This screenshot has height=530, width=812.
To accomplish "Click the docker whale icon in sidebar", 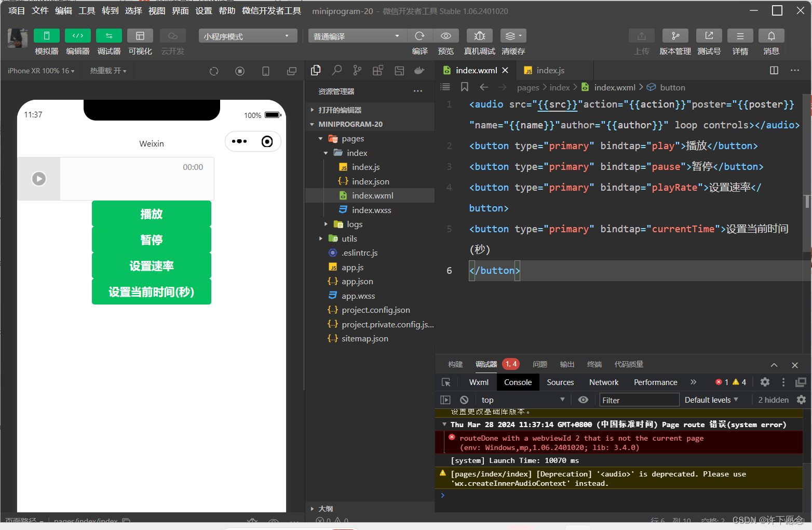I will tap(419, 70).
